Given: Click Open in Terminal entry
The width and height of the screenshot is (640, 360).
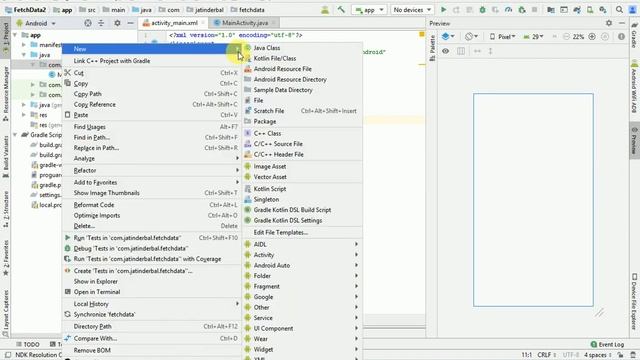Looking at the screenshot, I should pos(151,292).
